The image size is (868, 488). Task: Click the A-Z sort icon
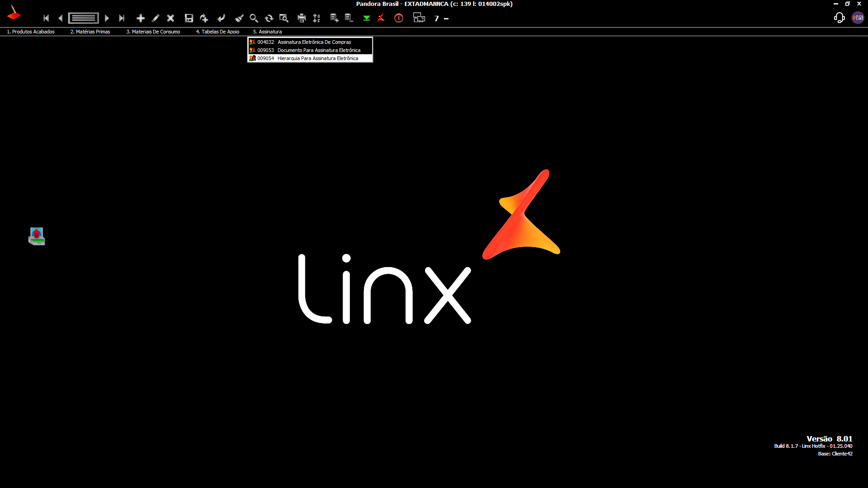316,19
